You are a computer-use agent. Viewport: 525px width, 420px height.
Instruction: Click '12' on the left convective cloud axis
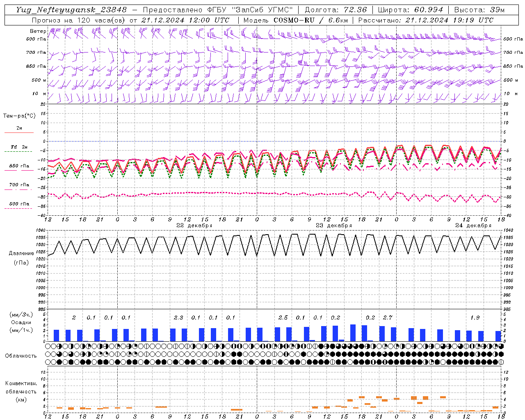coord(44,372)
